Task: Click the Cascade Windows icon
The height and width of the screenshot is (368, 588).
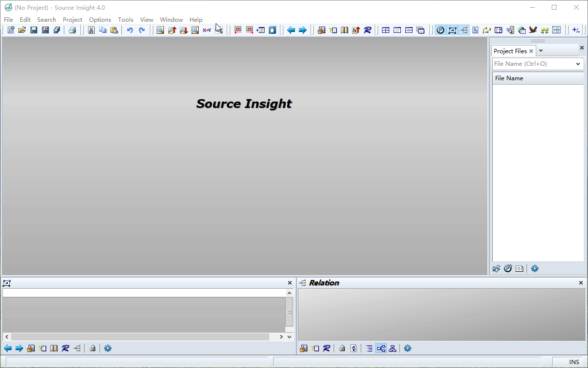Action: coord(420,30)
